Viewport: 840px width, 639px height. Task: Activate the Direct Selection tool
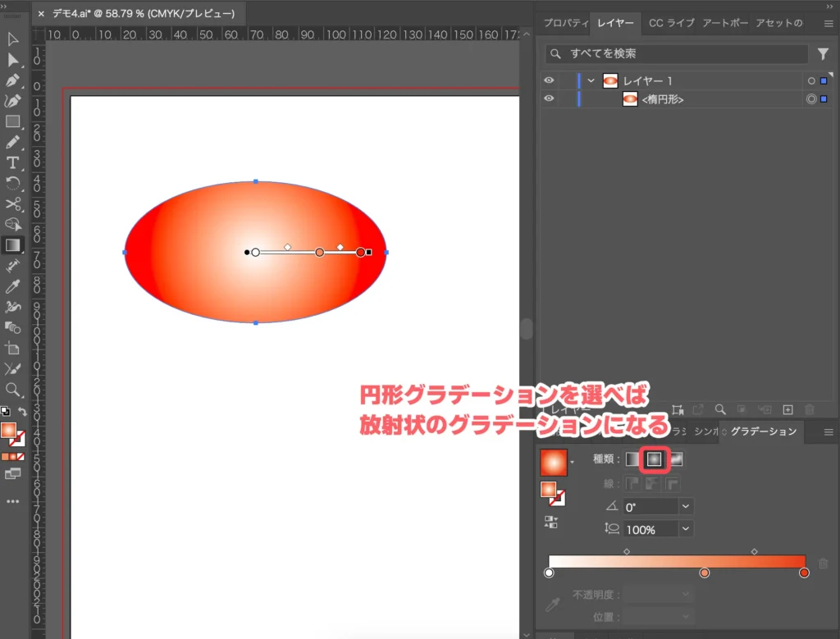tap(11, 59)
